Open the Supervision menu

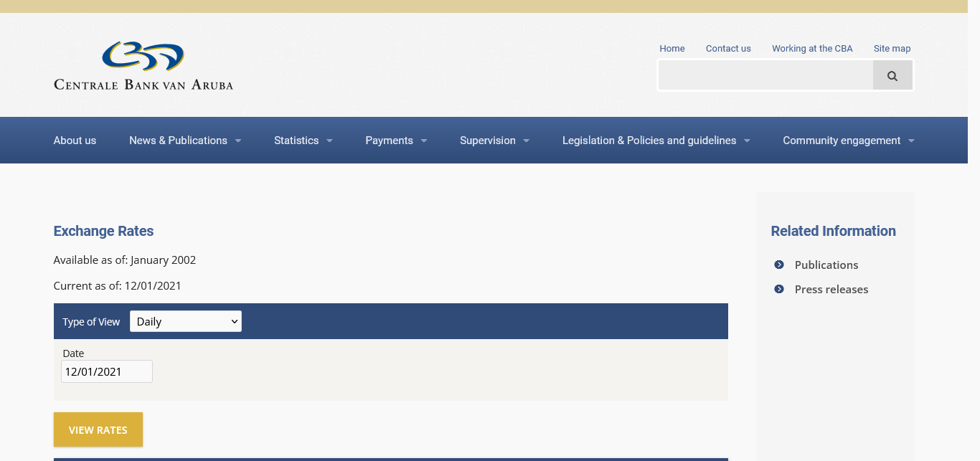pos(494,141)
